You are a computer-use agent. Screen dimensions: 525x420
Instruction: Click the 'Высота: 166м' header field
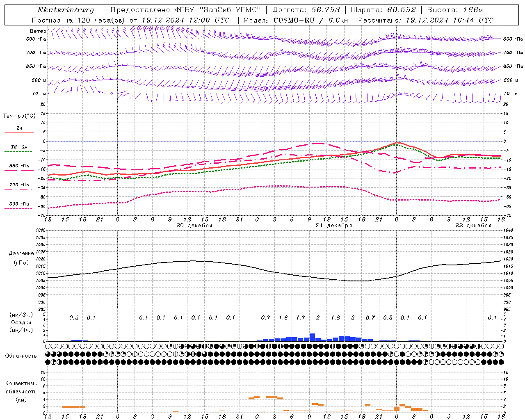pyautogui.click(x=455, y=10)
